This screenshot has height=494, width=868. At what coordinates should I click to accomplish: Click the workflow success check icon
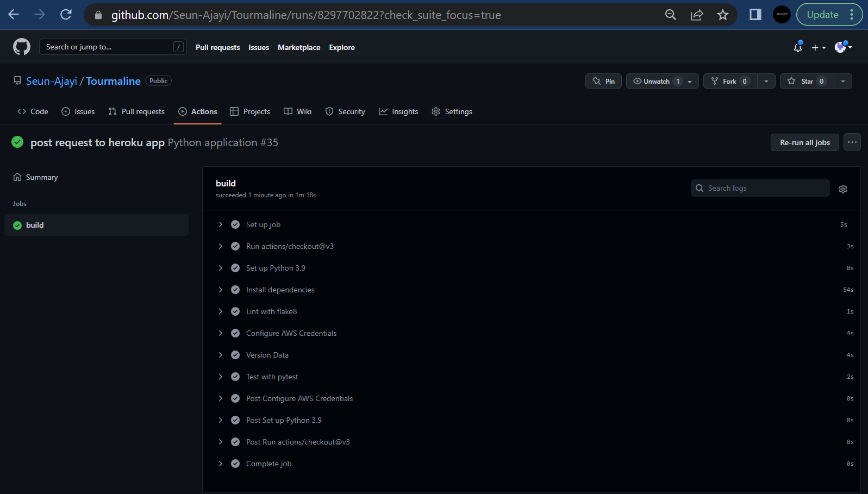(17, 142)
